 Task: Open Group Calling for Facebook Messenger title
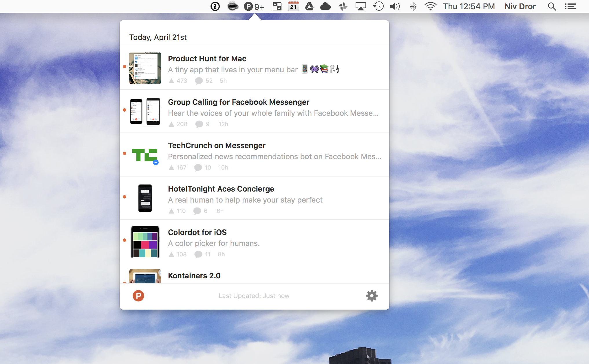[x=238, y=102]
